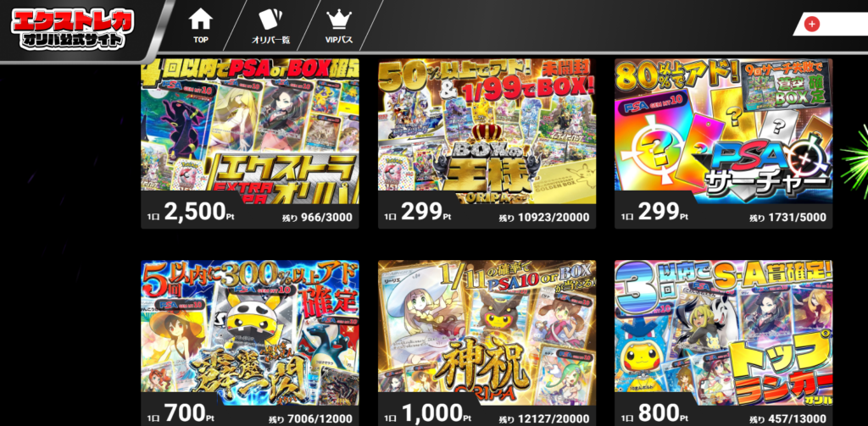Screen dimensions: 868x426
Task: Open the 霹靂一閃 oripa banner
Action: click(x=250, y=326)
